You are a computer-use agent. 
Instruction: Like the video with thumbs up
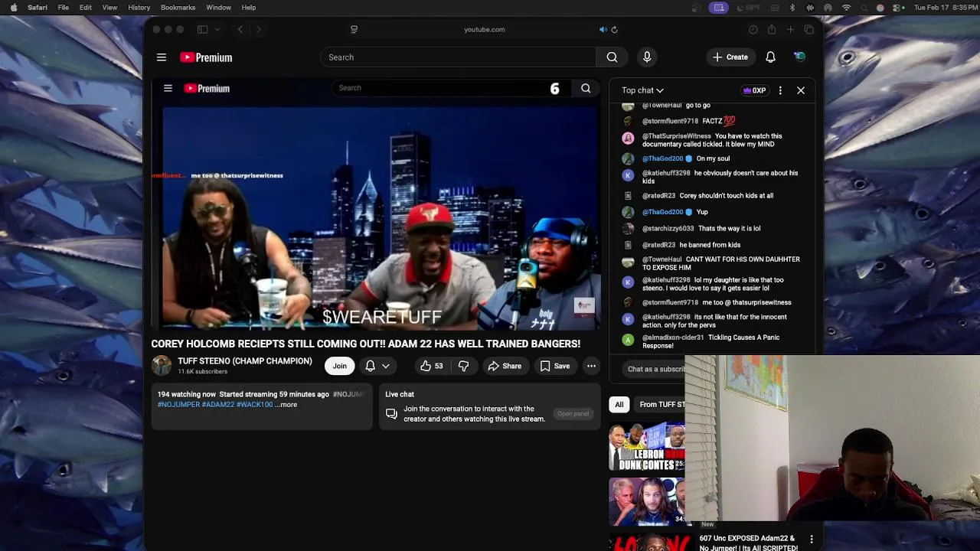[432, 366]
